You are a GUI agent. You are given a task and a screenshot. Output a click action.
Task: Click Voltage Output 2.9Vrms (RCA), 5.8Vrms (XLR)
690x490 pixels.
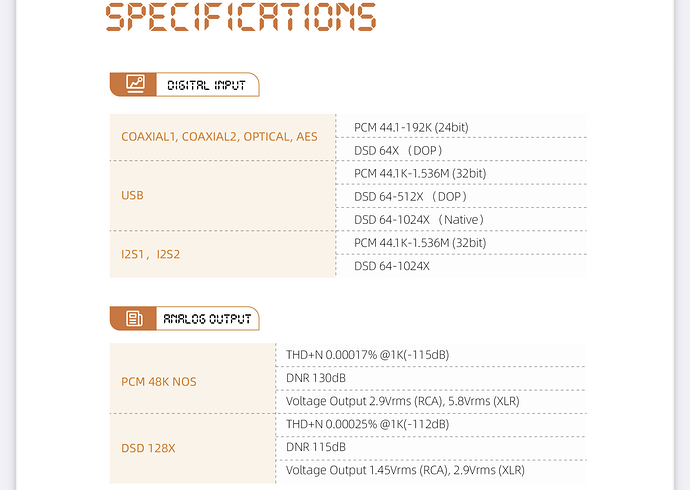[x=402, y=401]
